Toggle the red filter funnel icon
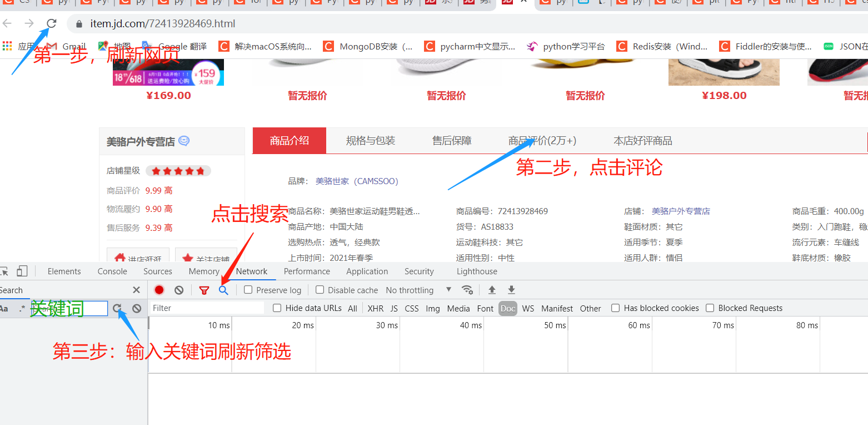This screenshot has width=868, height=425. [204, 290]
